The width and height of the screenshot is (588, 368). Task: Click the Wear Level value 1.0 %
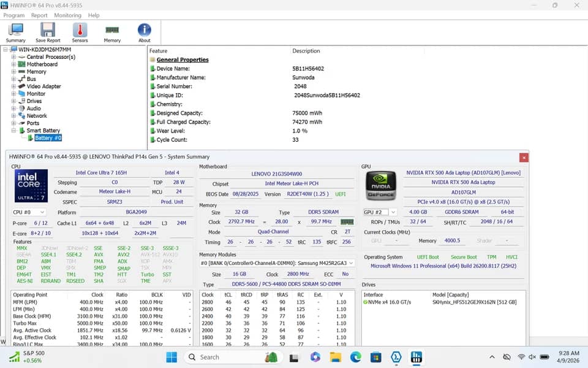click(300, 131)
